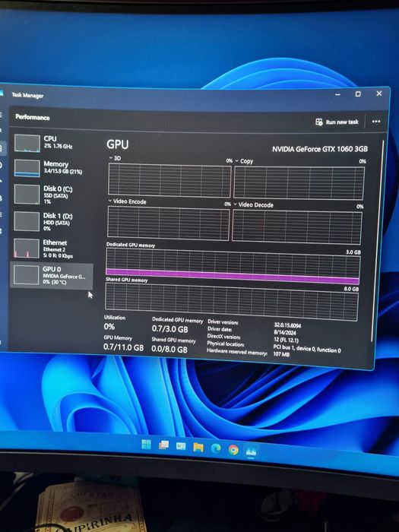
Task: Select Disk 1 (D:) entry
Action: 52,222
